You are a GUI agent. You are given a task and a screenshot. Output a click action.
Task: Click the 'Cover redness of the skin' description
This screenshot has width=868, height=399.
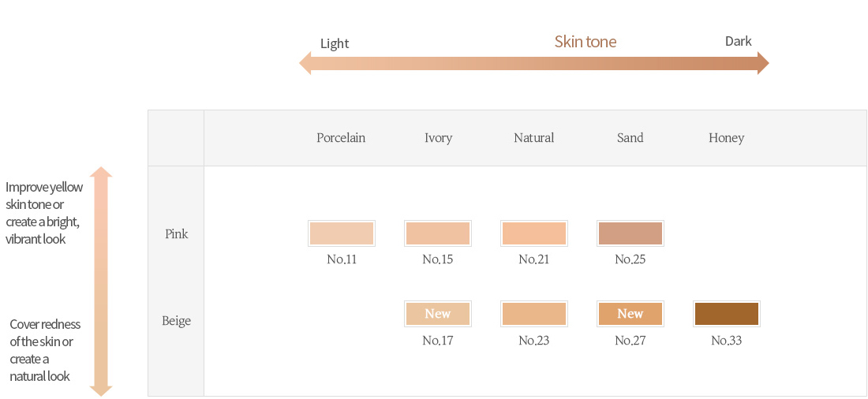pyautogui.click(x=45, y=350)
